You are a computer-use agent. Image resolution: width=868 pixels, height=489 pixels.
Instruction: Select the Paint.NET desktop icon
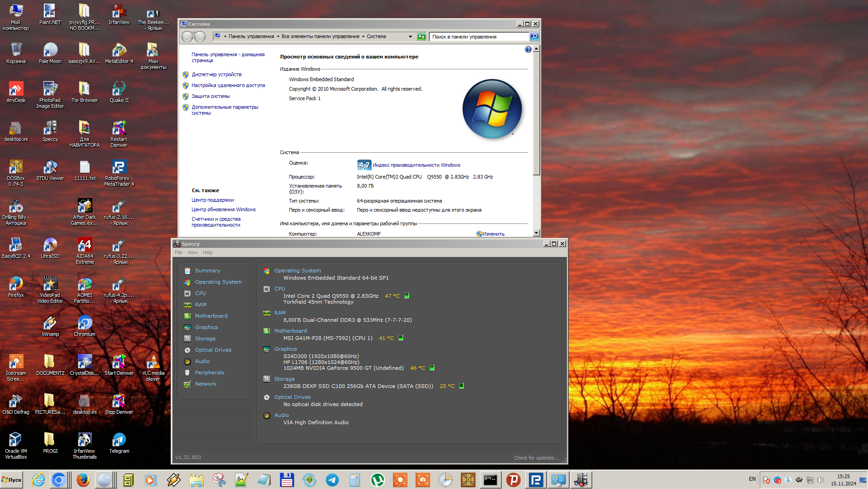(50, 15)
